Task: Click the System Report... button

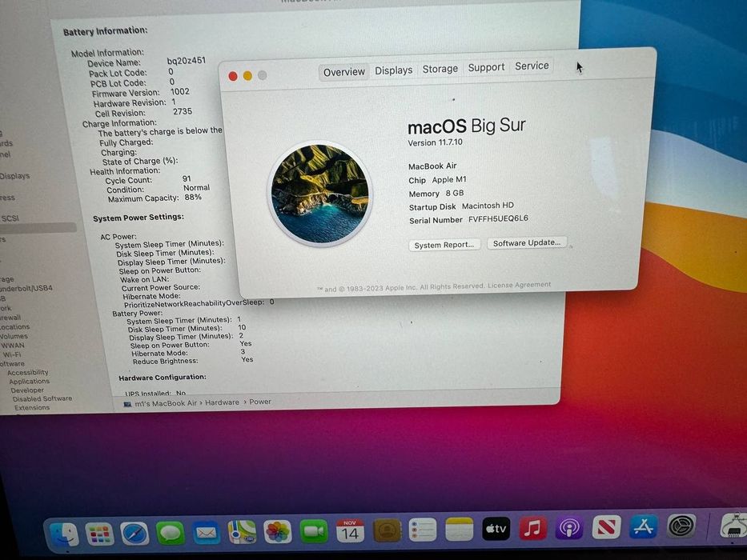Action: pyautogui.click(x=444, y=245)
